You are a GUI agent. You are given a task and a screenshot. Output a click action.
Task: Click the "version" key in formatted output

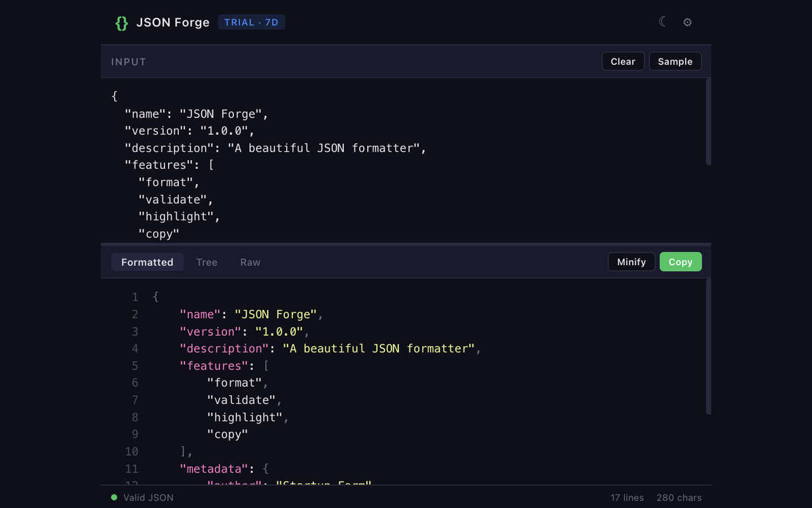[x=211, y=331]
